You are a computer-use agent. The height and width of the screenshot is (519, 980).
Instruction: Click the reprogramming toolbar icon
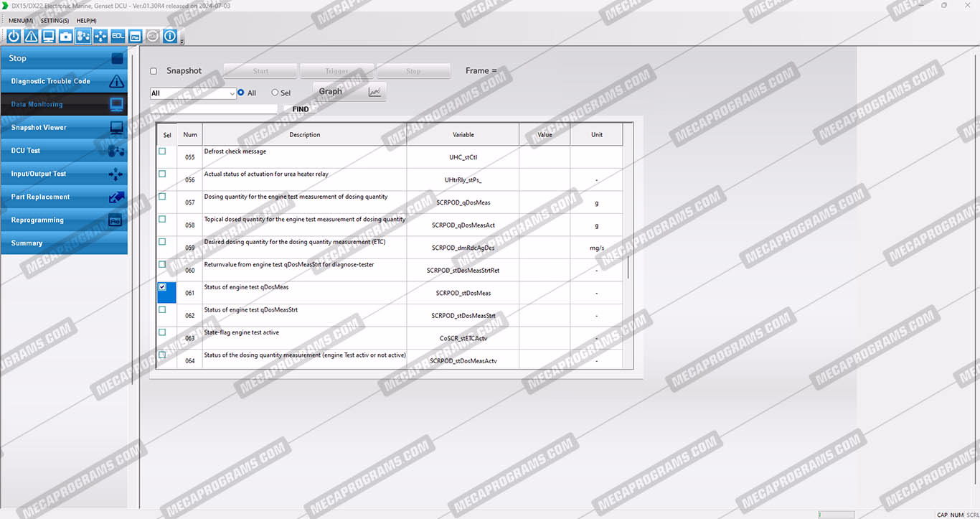pos(135,36)
